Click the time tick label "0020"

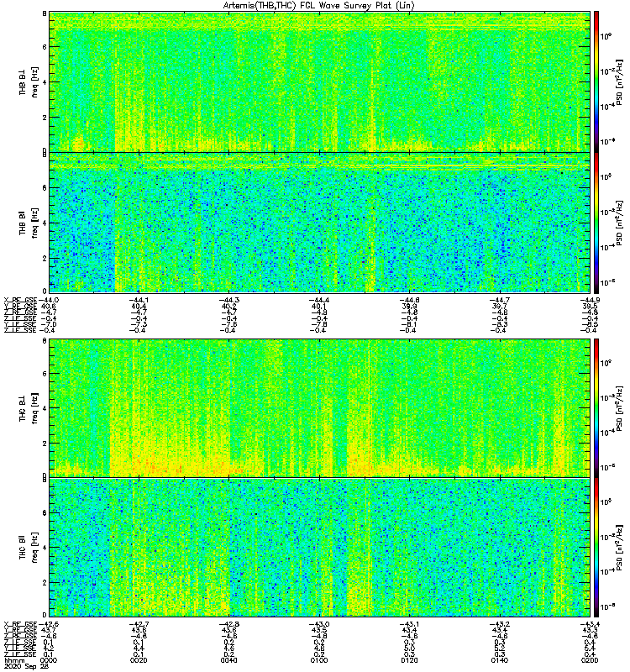point(139,660)
